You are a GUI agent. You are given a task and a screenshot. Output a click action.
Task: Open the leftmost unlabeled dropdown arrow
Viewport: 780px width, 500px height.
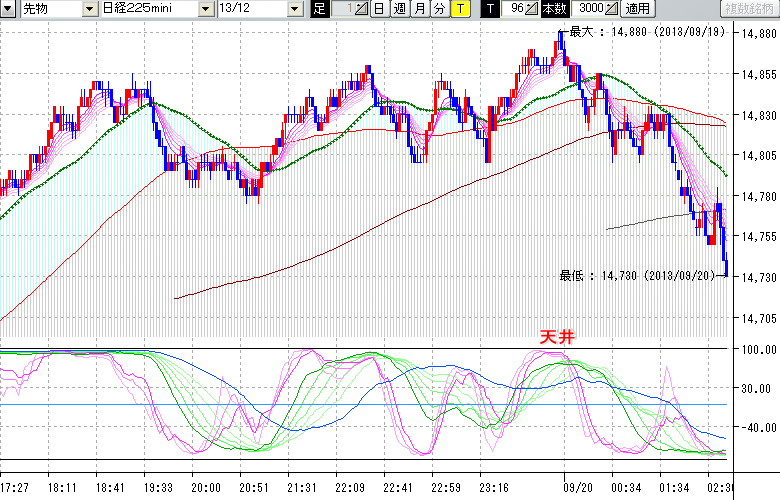pos(9,9)
